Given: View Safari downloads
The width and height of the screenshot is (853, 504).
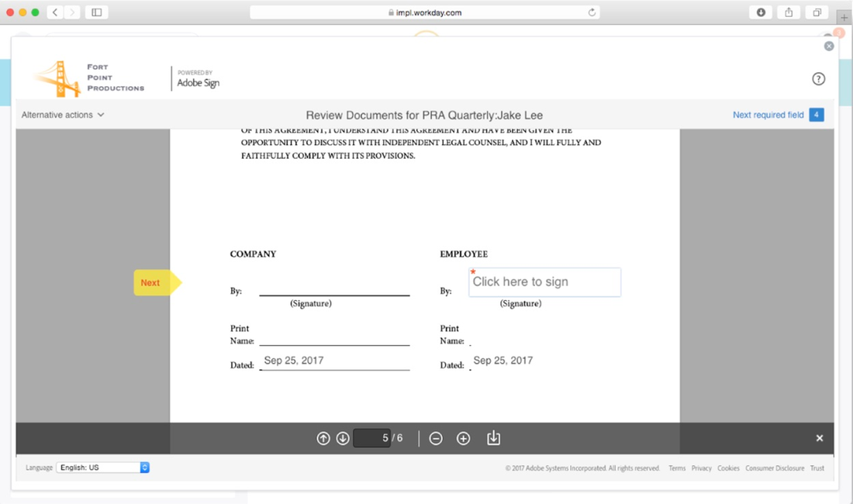Looking at the screenshot, I should coord(760,12).
